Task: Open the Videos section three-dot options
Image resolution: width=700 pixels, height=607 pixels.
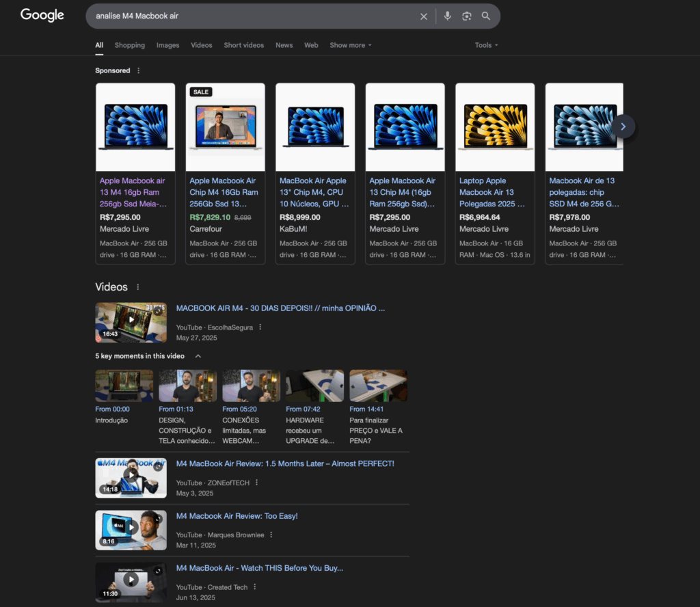Action: pyautogui.click(x=138, y=287)
